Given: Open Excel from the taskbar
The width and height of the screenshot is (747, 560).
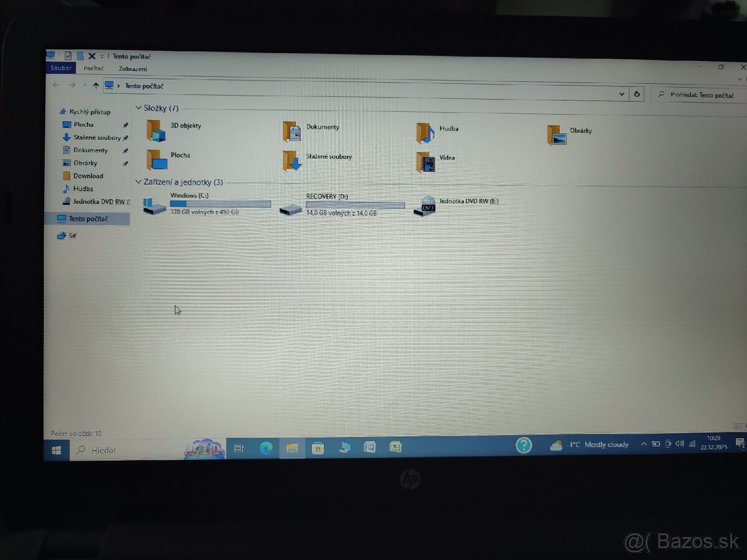Looking at the screenshot, I should coord(395,447).
